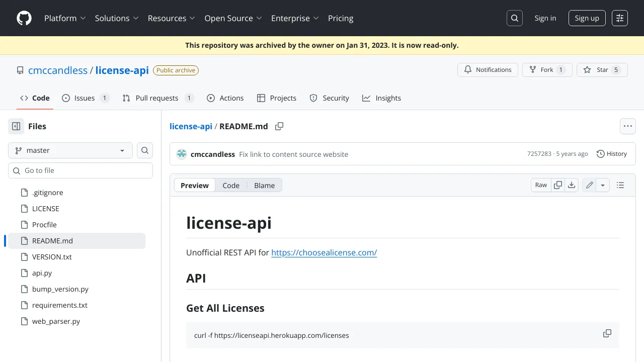Open the Actions tab
This screenshot has height=362, width=644.
(x=225, y=98)
